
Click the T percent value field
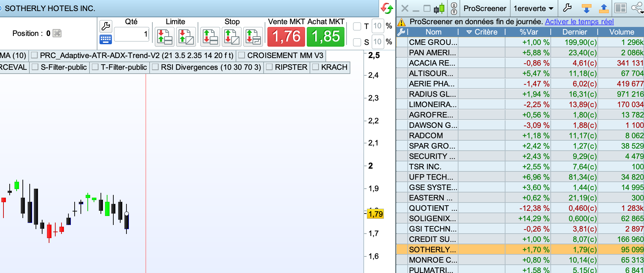[x=377, y=26]
